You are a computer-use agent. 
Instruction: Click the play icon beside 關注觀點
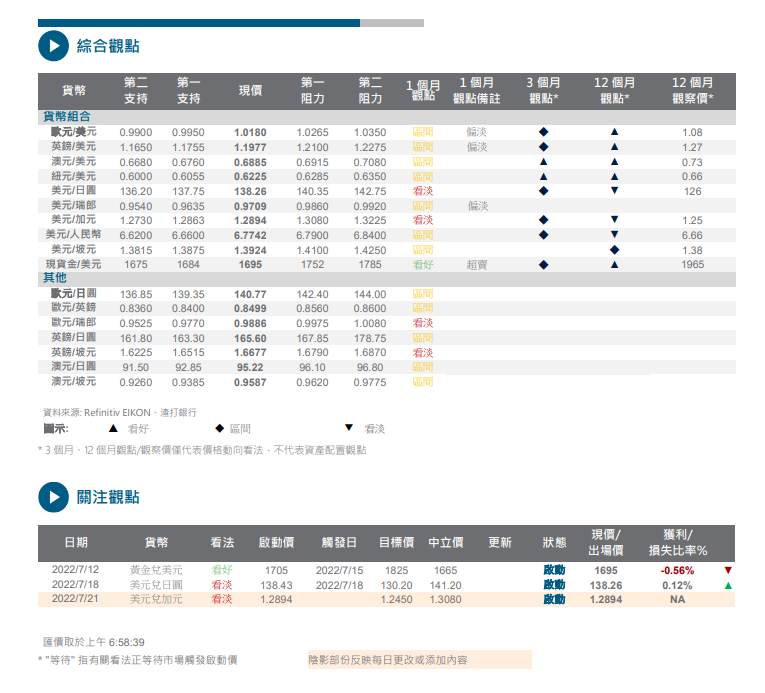click(x=52, y=497)
